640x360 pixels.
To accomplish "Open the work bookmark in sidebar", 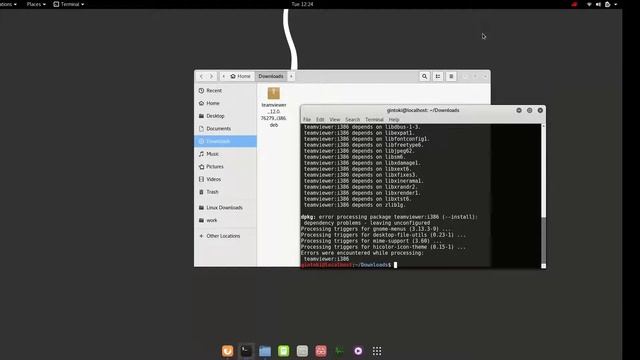I will pos(225,220).
